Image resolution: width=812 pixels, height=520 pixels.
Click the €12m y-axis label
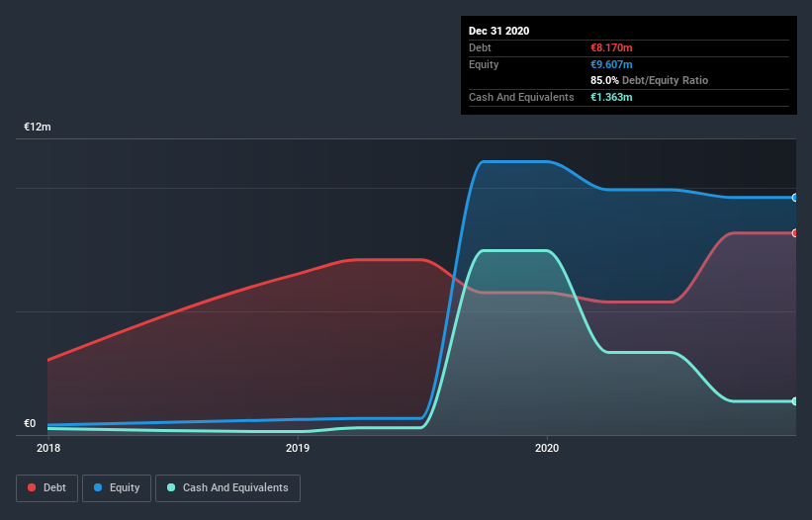(38, 127)
